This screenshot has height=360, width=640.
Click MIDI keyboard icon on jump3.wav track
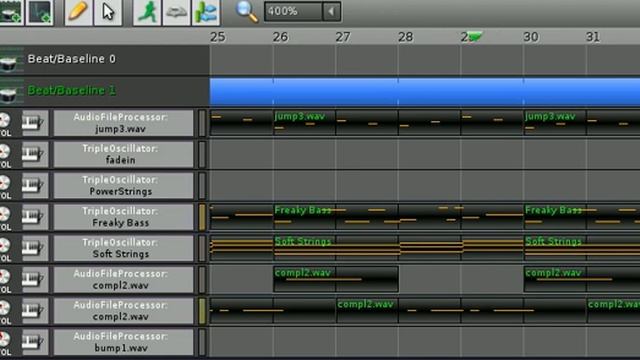pyautogui.click(x=34, y=122)
